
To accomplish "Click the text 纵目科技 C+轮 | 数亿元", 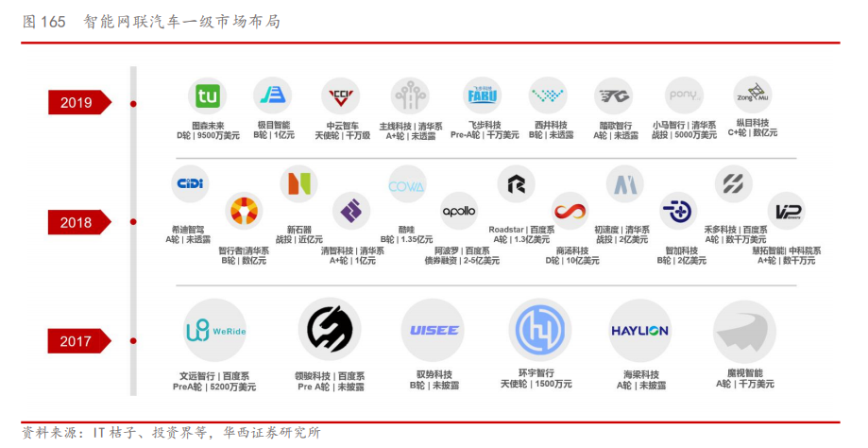I will click(753, 128).
